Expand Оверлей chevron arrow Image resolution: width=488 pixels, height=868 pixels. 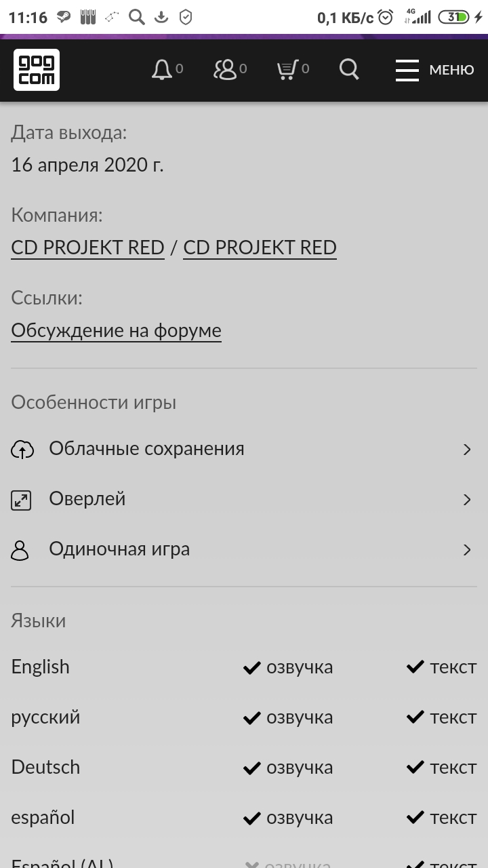point(466,500)
